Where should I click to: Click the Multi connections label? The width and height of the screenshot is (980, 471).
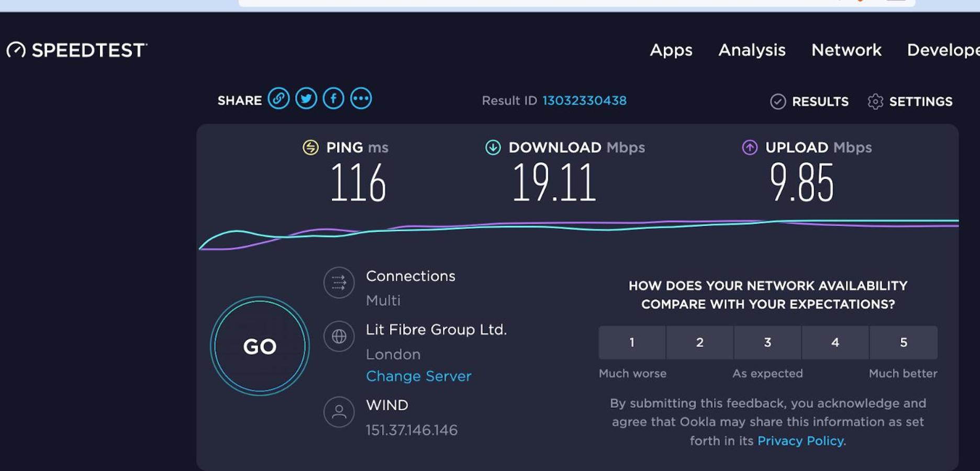point(383,300)
